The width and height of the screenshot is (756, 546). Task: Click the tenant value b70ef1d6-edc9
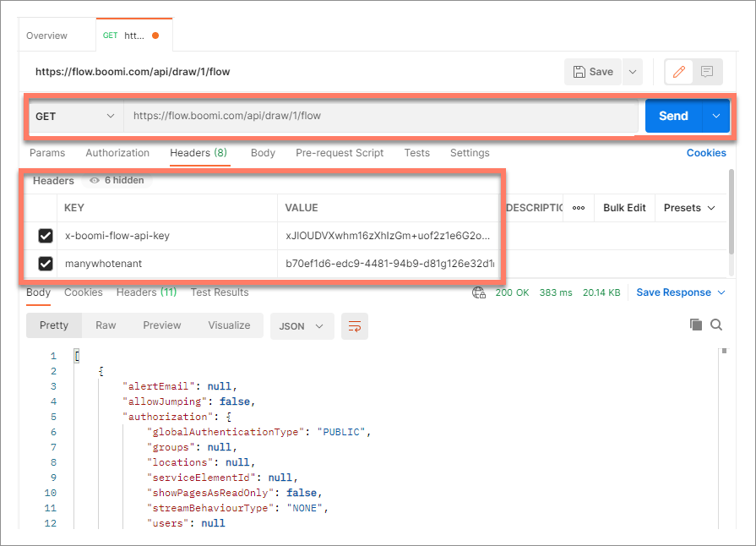pyautogui.click(x=388, y=264)
